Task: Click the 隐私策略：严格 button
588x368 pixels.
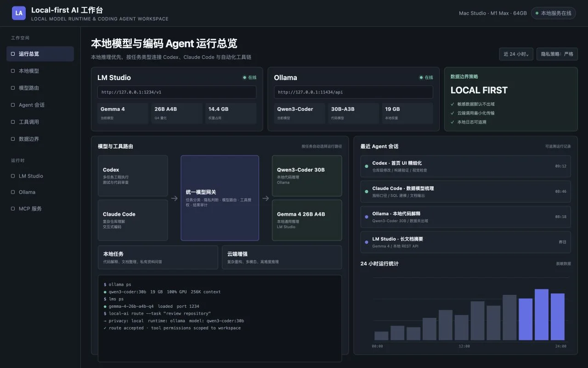Action: point(557,54)
